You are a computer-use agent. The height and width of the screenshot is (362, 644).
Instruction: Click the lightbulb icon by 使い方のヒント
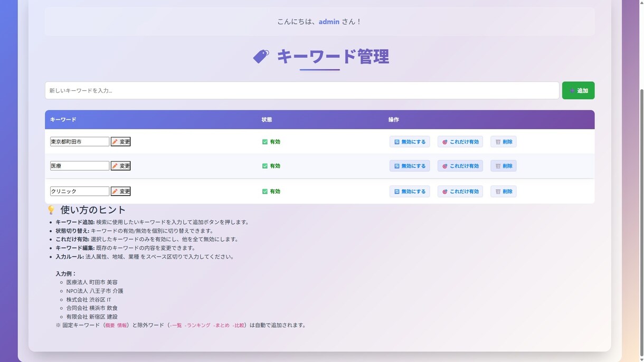click(x=51, y=210)
